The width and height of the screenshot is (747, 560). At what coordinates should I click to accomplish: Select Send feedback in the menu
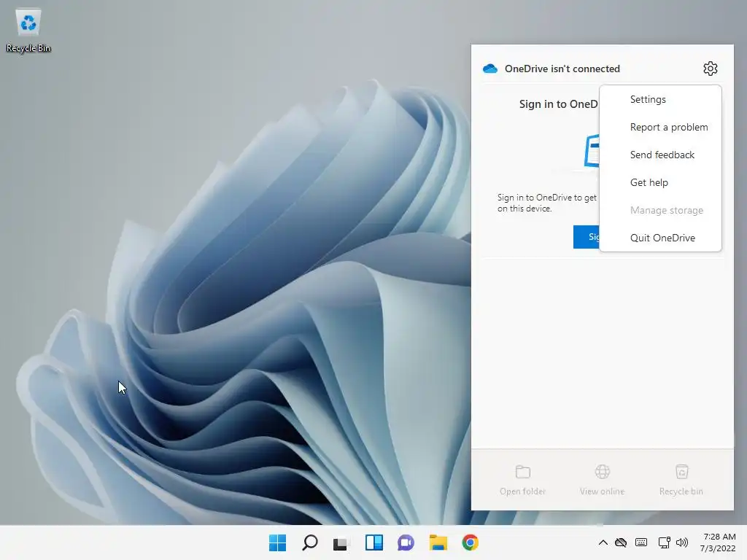tap(660, 155)
